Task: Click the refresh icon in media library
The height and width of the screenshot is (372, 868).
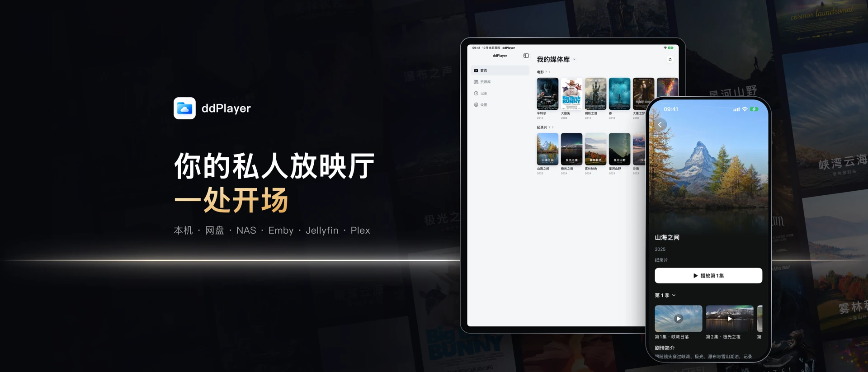Action: click(670, 59)
